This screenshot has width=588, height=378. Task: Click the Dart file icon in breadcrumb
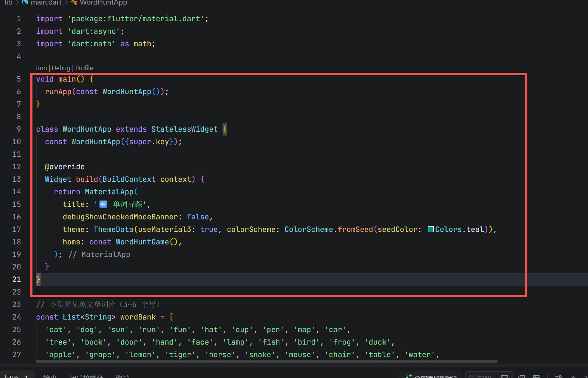click(x=25, y=2)
